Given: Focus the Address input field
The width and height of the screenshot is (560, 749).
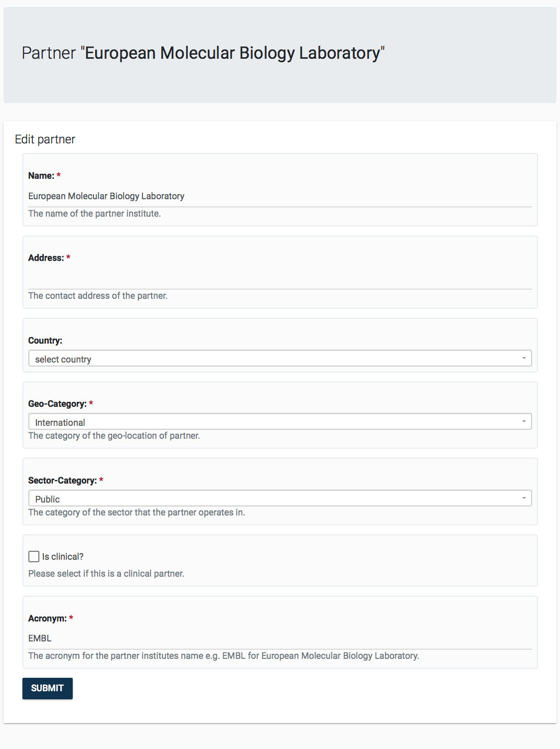Looking at the screenshot, I should pos(280,278).
